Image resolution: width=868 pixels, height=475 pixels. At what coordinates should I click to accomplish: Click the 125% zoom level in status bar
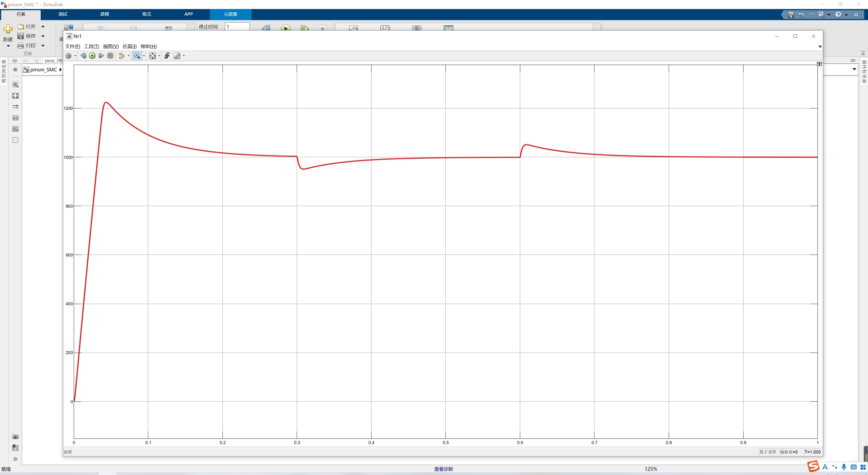pos(651,469)
